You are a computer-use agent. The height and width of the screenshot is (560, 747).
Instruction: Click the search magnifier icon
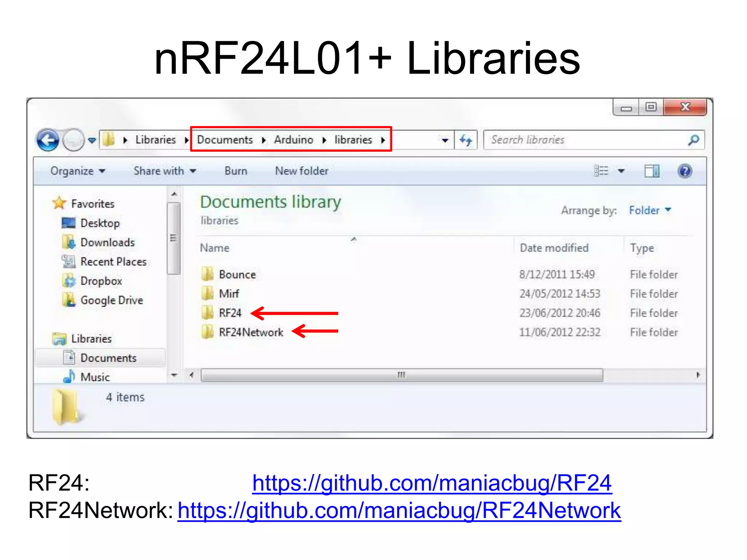click(x=693, y=140)
